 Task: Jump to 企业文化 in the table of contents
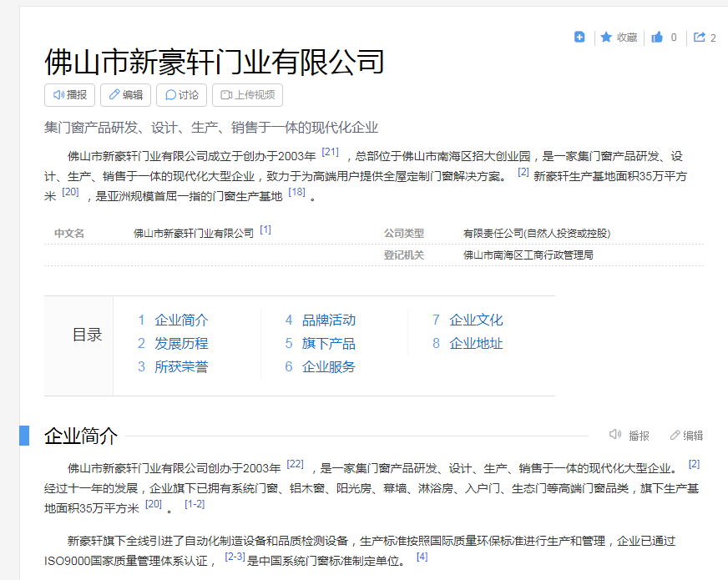476,320
